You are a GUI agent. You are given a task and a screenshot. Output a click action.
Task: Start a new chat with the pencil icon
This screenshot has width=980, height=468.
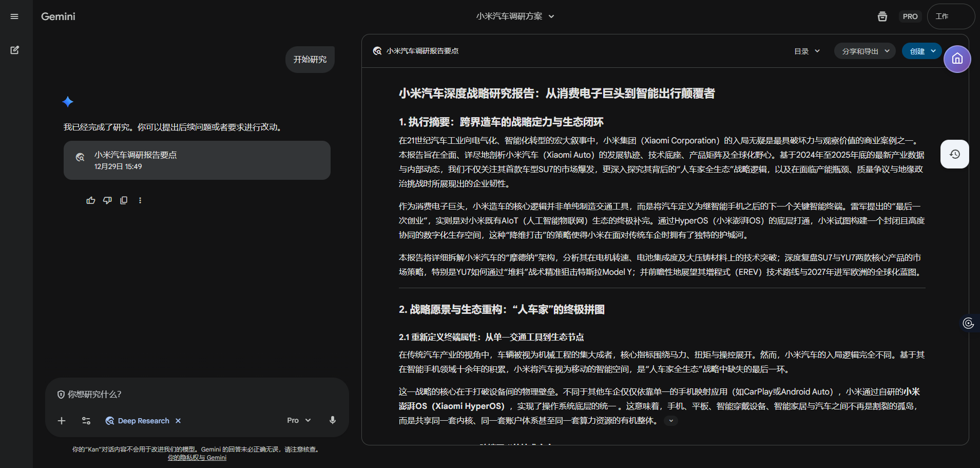point(14,50)
